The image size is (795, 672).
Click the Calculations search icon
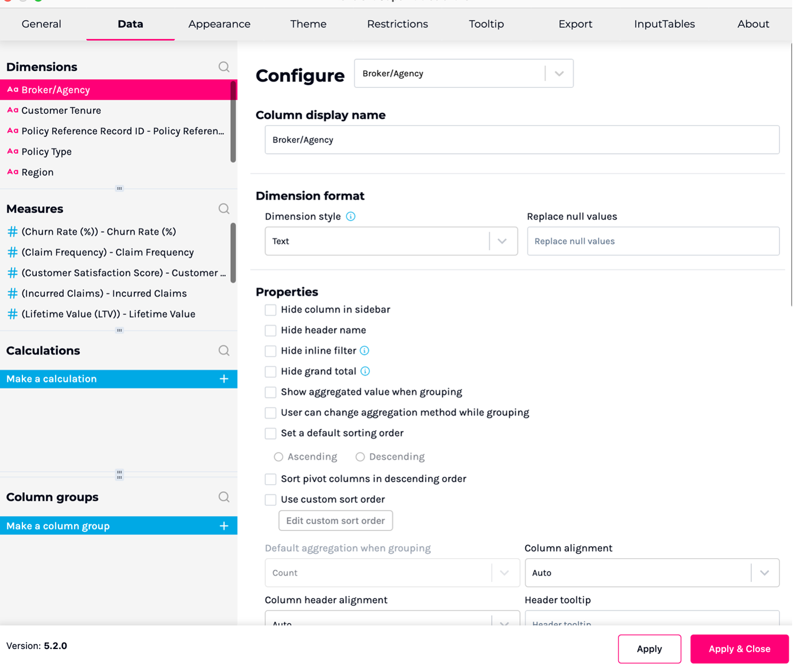point(224,351)
